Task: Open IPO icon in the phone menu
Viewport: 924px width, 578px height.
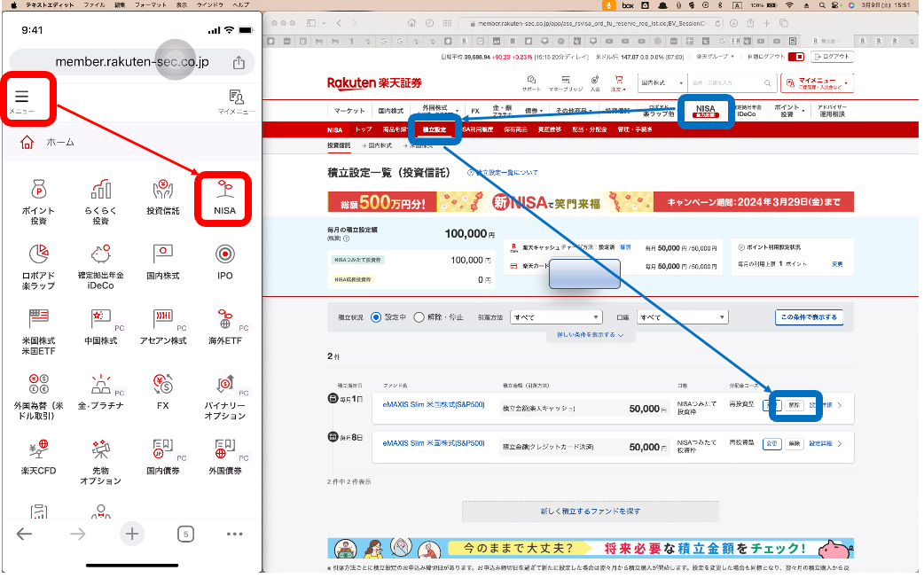Action: pyautogui.click(x=224, y=262)
